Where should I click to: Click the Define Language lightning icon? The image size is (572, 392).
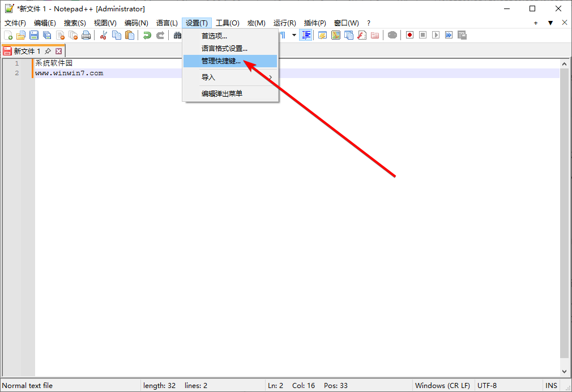(x=322, y=35)
